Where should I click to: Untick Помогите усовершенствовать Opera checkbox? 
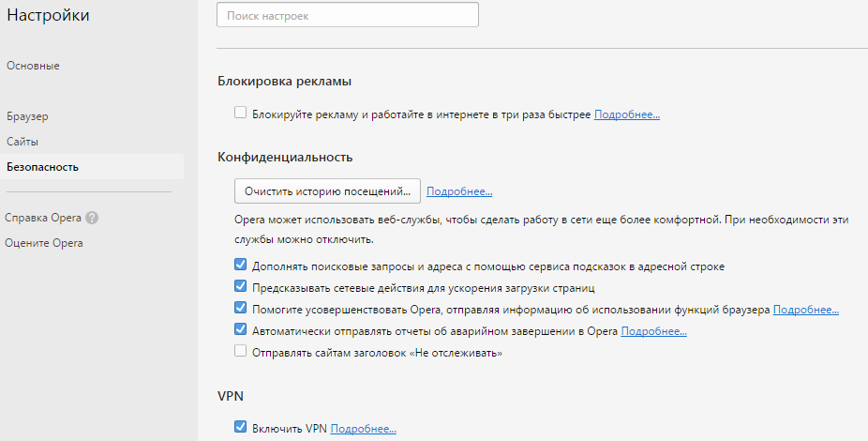(x=240, y=308)
